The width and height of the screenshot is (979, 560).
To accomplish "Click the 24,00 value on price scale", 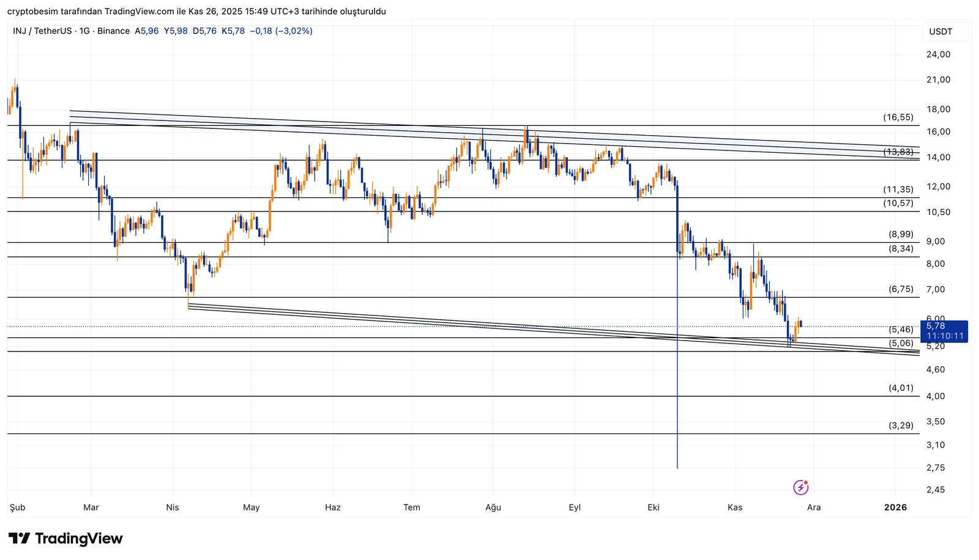I will (938, 54).
